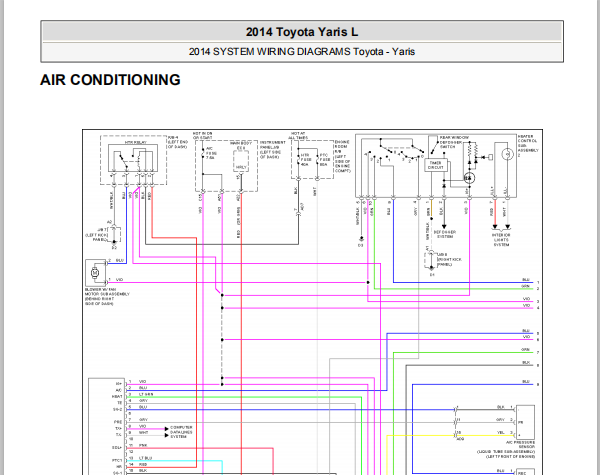Viewport: 600px width, 475px height.
Task: Click the 'PTC FUSE 80A' label
Action: 324,160
